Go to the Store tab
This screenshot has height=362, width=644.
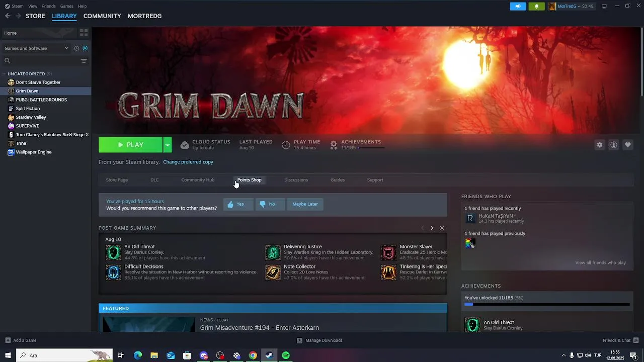(x=35, y=16)
